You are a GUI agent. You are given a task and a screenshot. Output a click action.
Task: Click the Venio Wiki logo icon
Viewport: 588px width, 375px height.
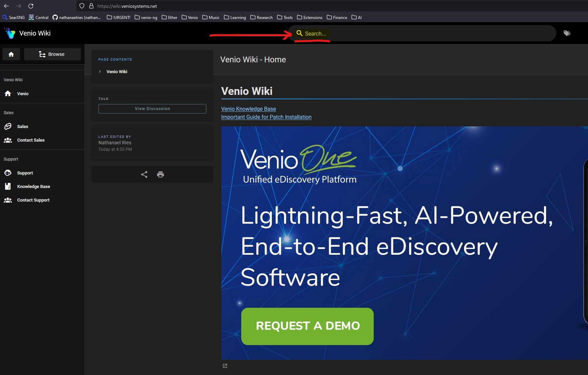click(x=10, y=33)
